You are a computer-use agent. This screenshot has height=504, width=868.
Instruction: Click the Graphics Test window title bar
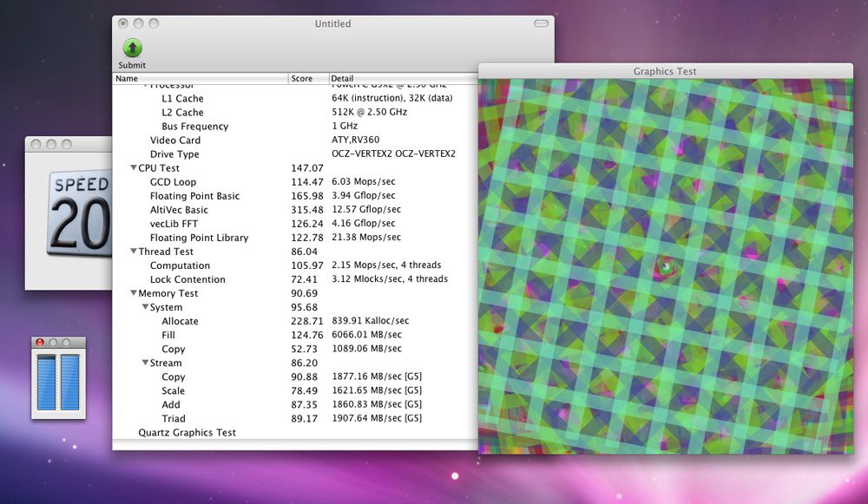666,71
